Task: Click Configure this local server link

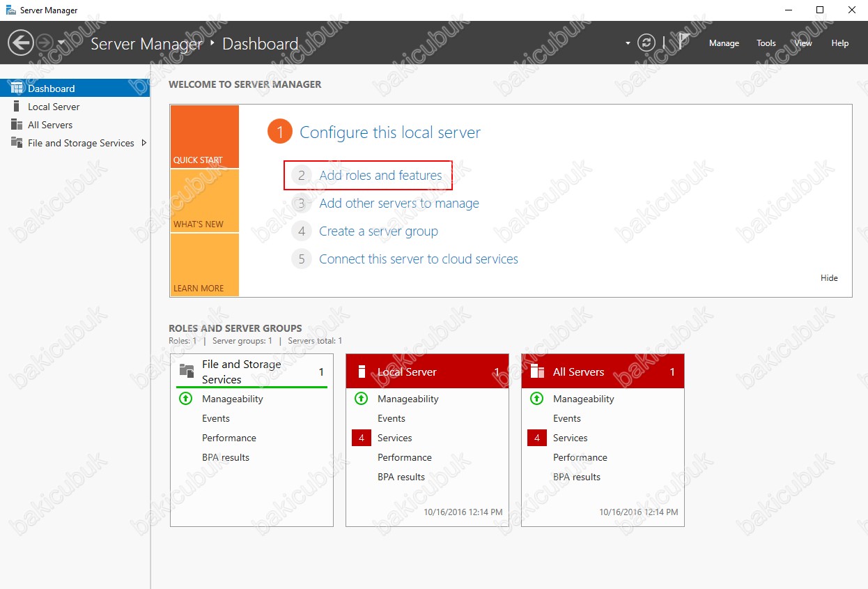Action: coord(390,132)
